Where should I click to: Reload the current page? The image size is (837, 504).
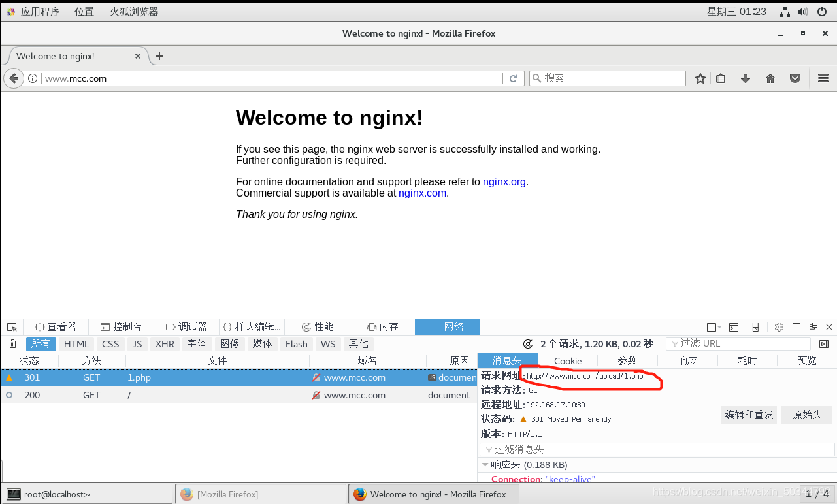514,78
